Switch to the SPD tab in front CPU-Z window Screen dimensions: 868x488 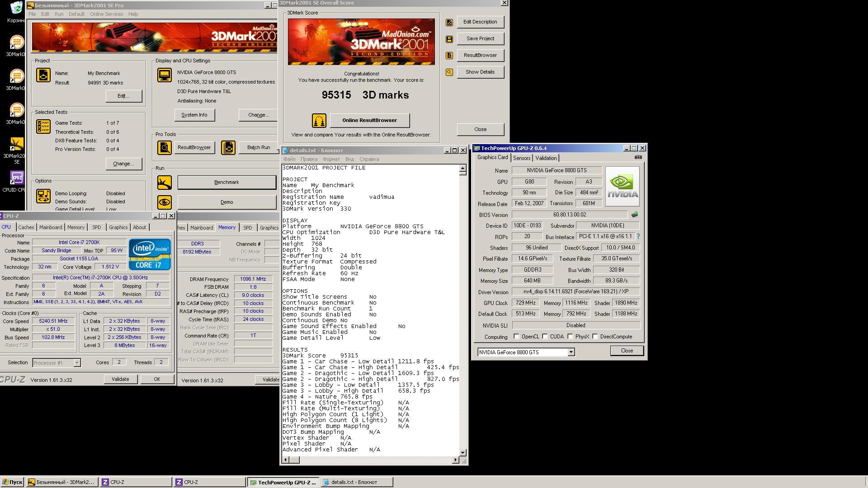pyautogui.click(x=97, y=227)
